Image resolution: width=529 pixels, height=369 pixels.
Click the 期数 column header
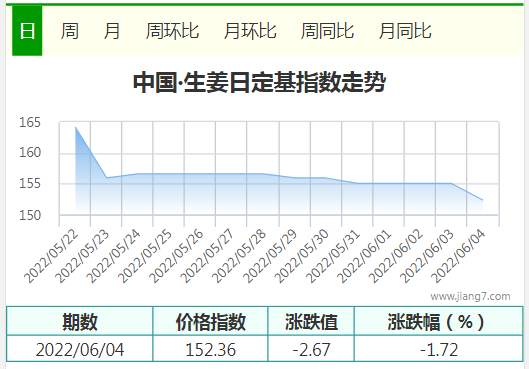click(x=80, y=321)
